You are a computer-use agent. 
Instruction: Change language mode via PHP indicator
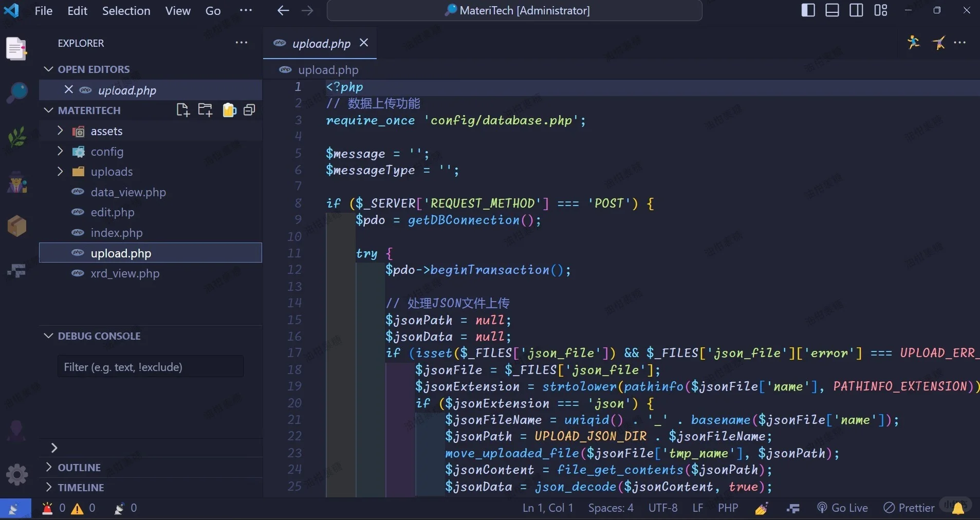click(x=728, y=508)
